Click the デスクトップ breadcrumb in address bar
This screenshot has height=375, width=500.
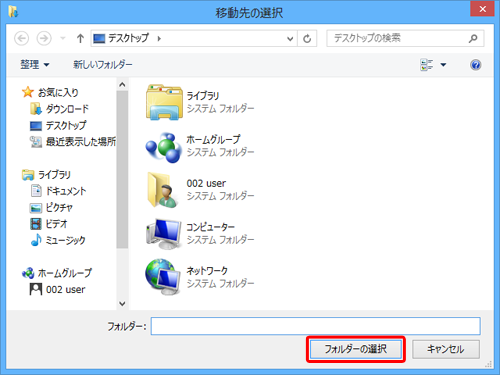tap(128, 38)
